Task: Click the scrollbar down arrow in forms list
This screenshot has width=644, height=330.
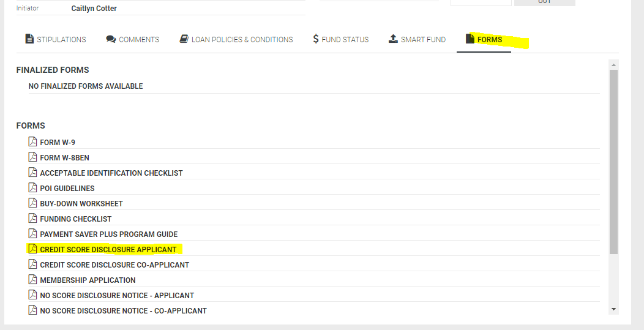Action: (x=614, y=310)
